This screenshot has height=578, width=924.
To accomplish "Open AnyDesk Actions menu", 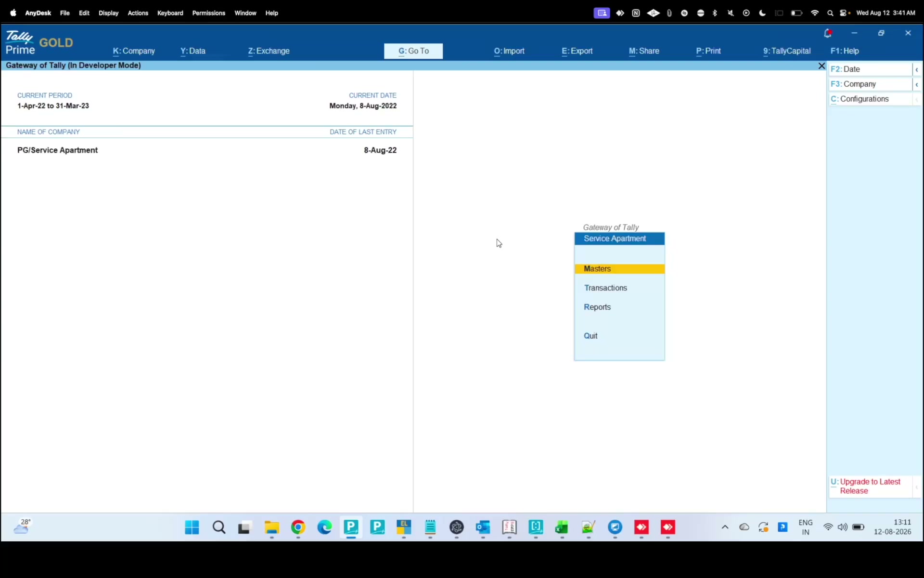I will click(138, 13).
